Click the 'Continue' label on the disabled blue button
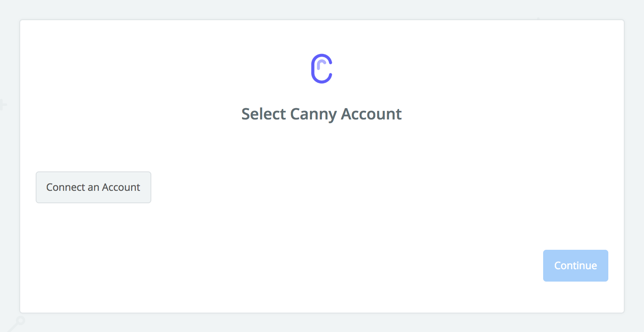The width and height of the screenshot is (644, 332). pyautogui.click(x=575, y=266)
